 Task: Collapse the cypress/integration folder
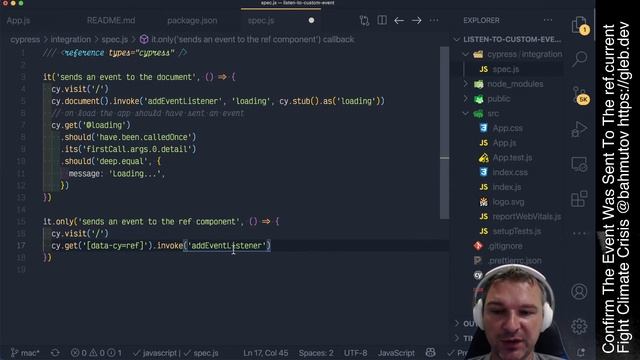(513, 54)
